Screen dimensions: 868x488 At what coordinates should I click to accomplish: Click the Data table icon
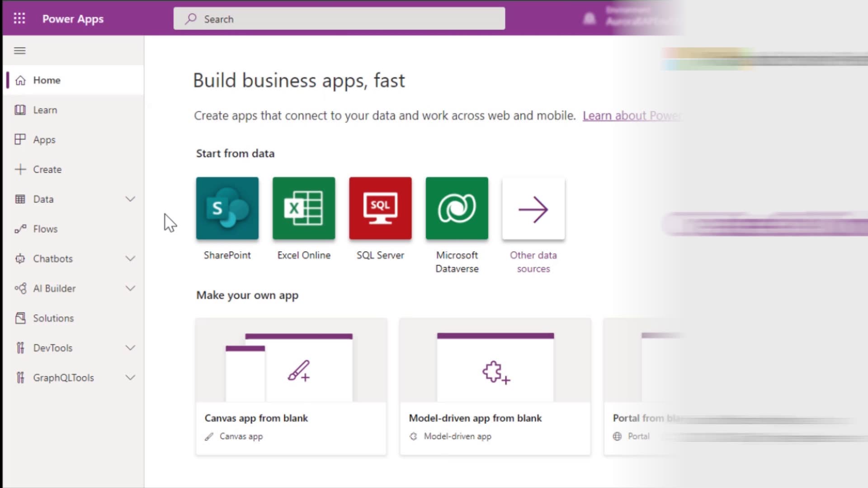pos(20,199)
